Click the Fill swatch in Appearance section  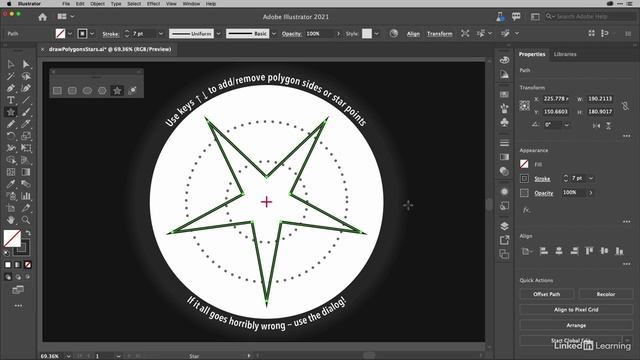pyautogui.click(x=524, y=164)
